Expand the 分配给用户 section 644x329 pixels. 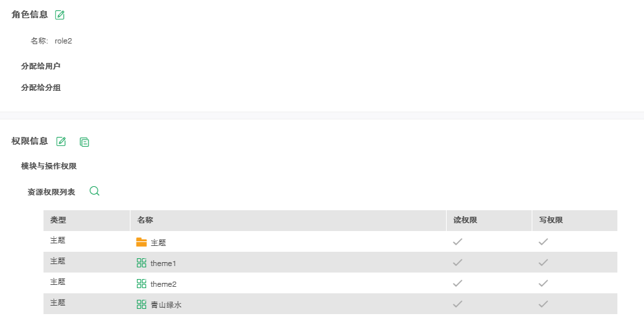(41, 66)
